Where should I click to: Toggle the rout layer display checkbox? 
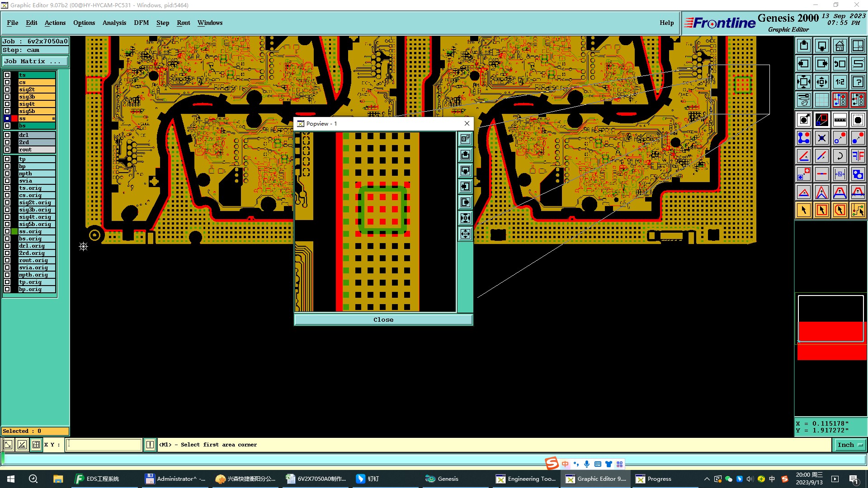click(x=7, y=150)
